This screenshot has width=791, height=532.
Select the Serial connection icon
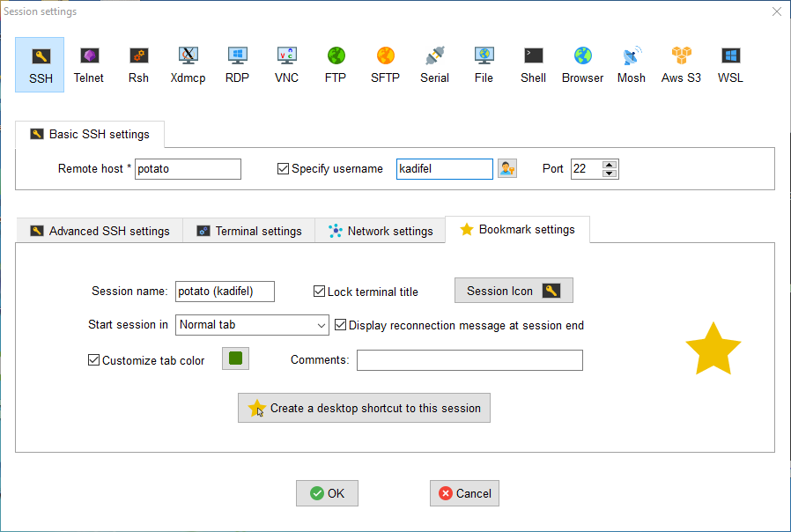[x=434, y=65]
